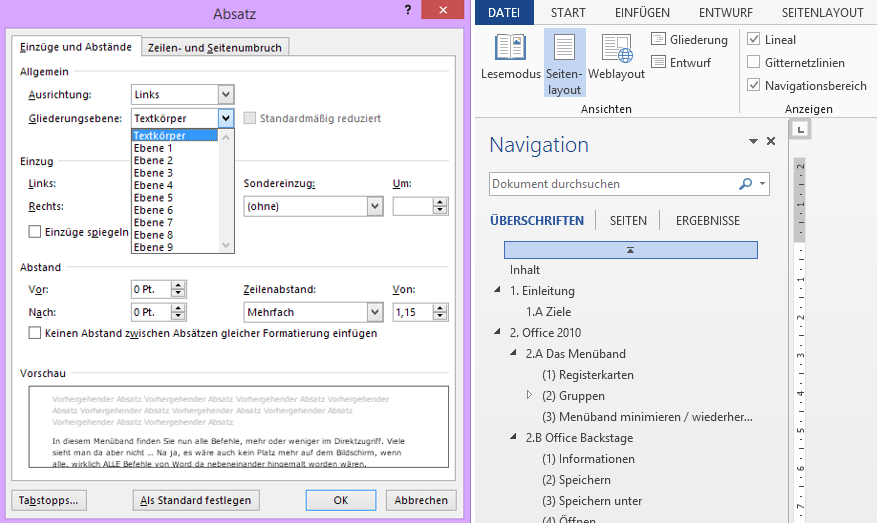
Task: Click the OK button
Action: click(340, 500)
